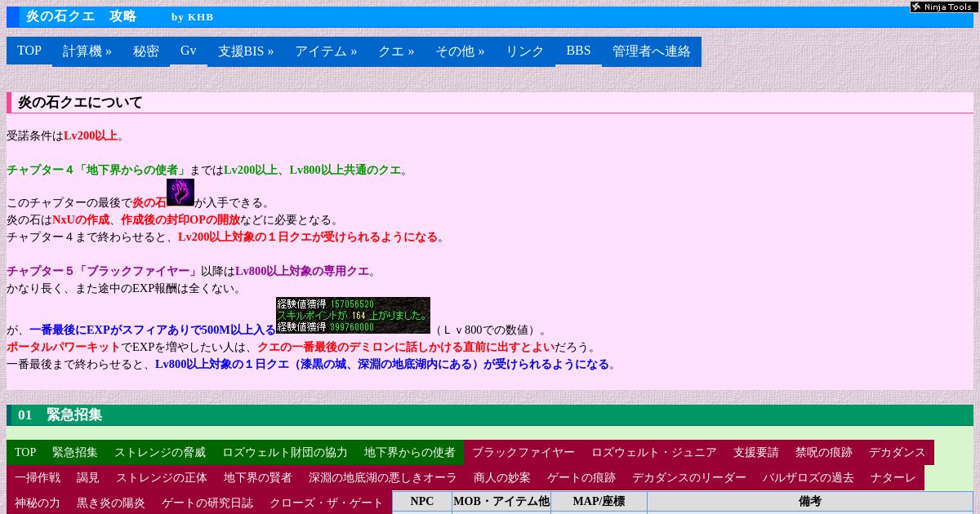Go to 黒き炎の陽炎 chapter

[111, 503]
